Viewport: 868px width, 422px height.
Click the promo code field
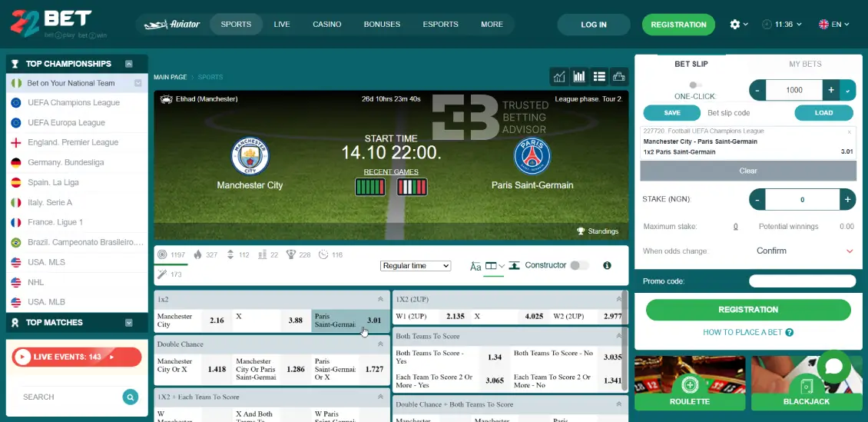802,281
